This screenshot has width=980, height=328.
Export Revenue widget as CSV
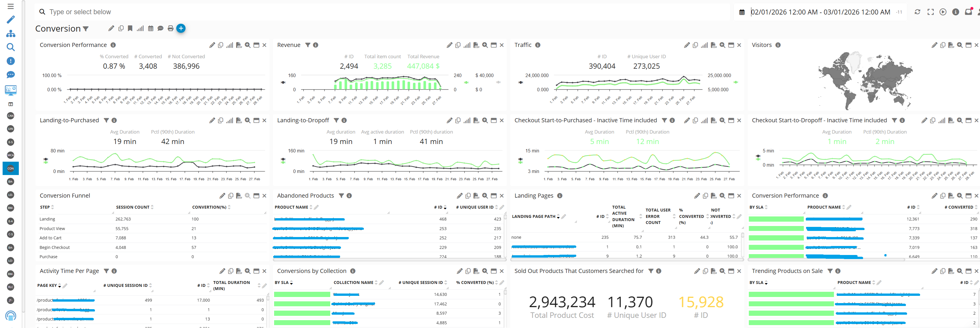pos(476,45)
